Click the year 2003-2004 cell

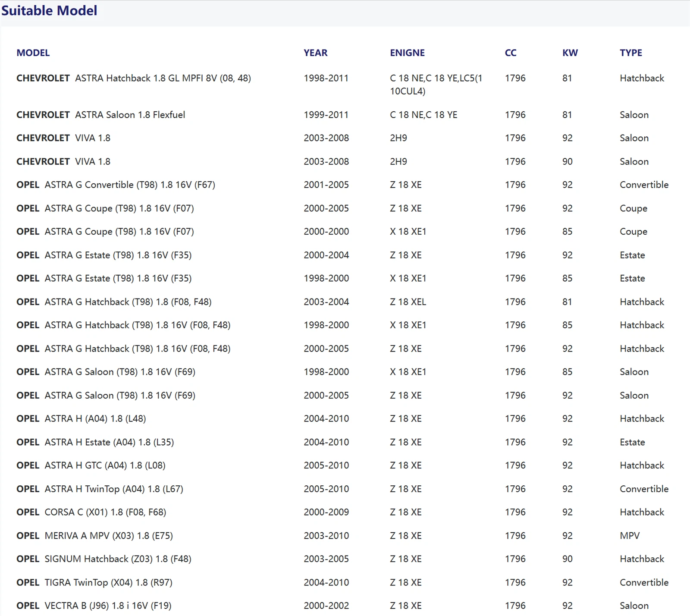click(x=326, y=302)
